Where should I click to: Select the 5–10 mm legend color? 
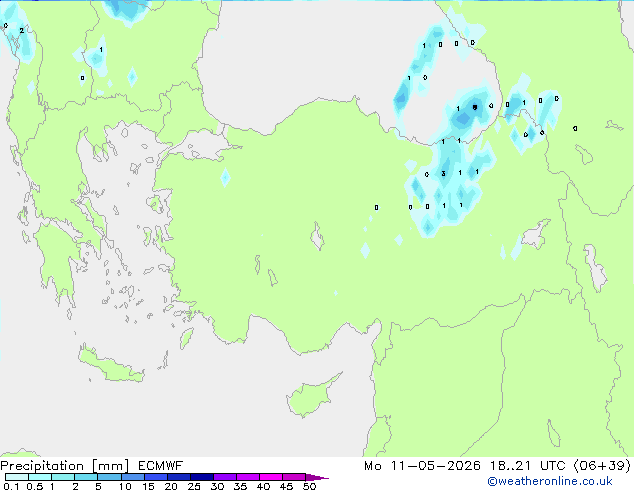[x=109, y=477]
